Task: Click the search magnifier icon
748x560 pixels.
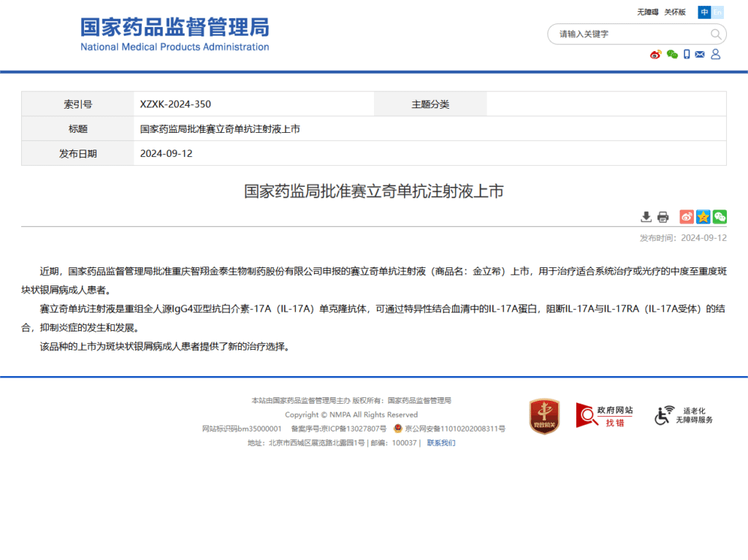Action: 716,34
